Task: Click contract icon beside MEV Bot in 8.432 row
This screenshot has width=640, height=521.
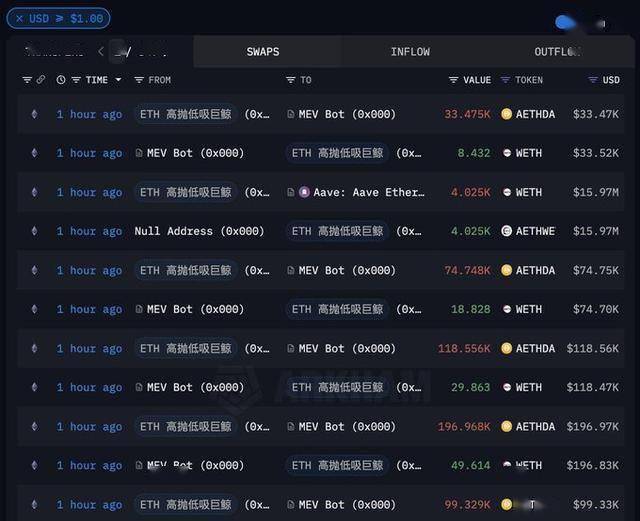Action: tap(139, 153)
